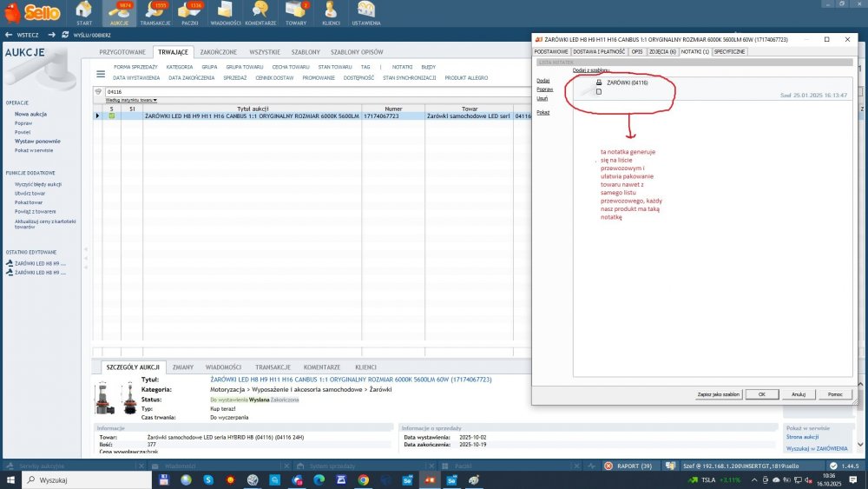Screen dimensions: 868x489
Task: Click the RAPORT (39) status bar item
Action: click(628, 466)
